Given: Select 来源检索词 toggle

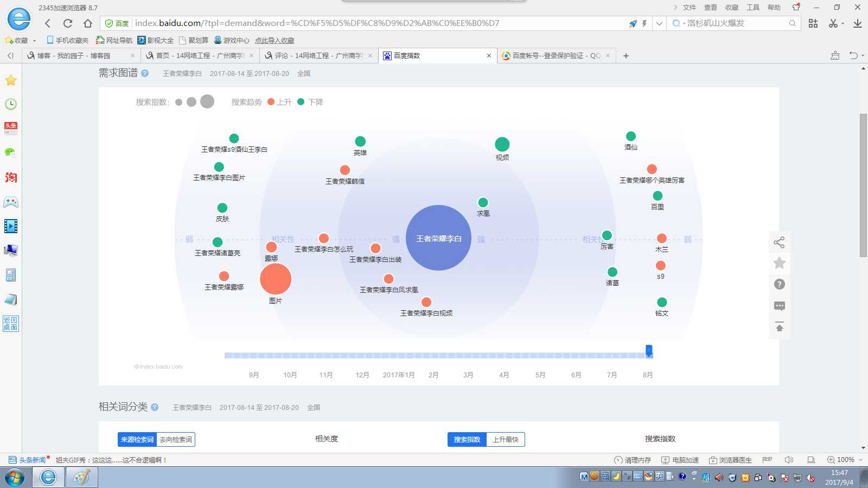Looking at the screenshot, I should 137,439.
